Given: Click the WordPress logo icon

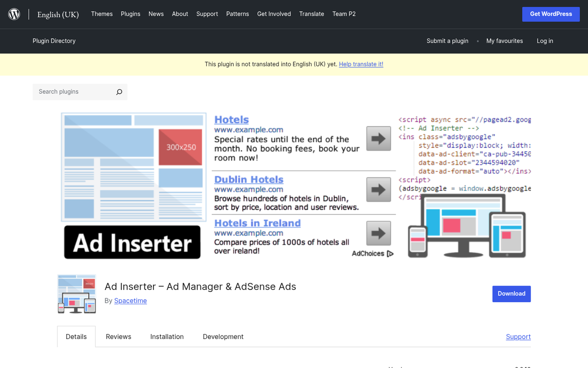Looking at the screenshot, I should 14,14.
